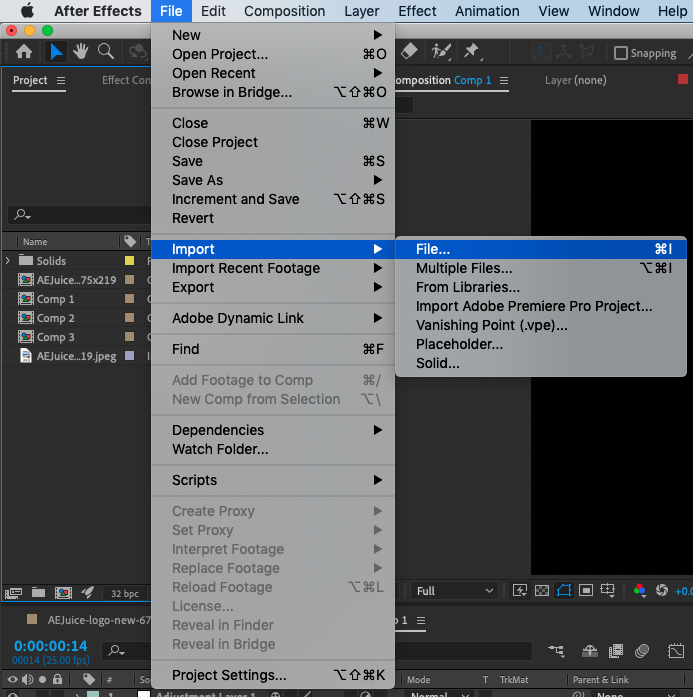693x697 pixels.
Task: Open the graph editor icon
Action: click(x=676, y=651)
